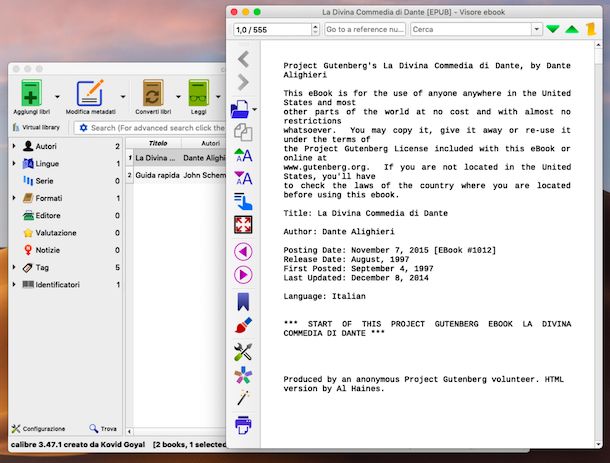Click the magic wand icon in viewer
The image size is (610, 463).
(x=243, y=398)
